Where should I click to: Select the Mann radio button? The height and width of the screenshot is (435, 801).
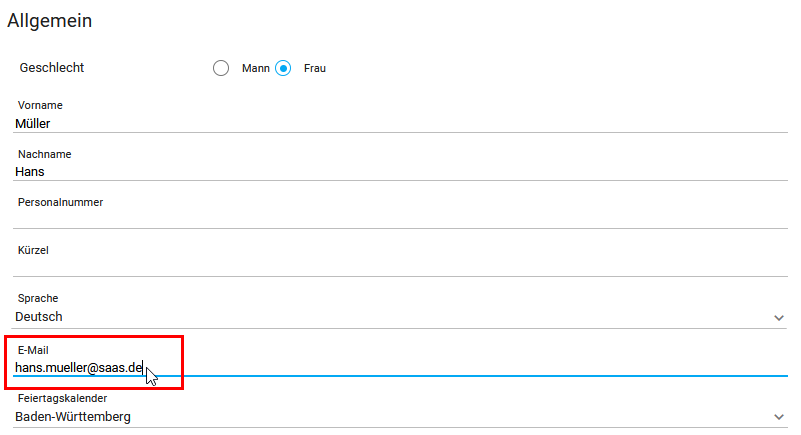[221, 68]
